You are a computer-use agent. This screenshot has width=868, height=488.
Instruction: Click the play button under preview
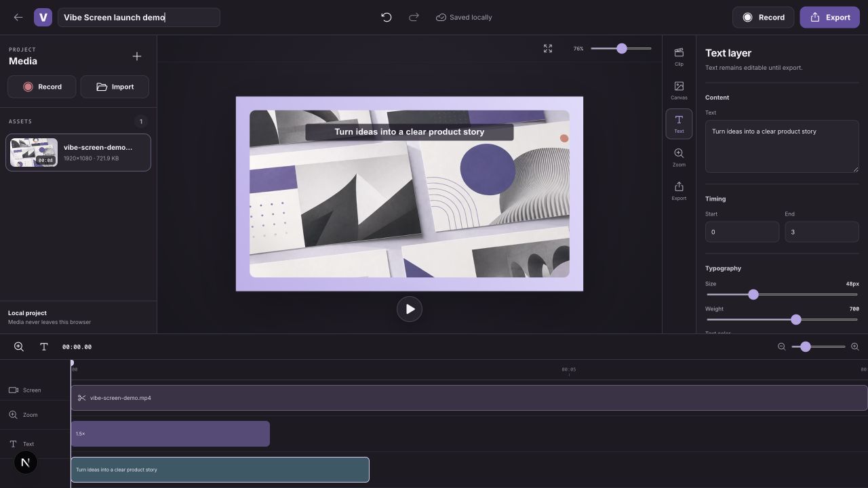tap(410, 309)
